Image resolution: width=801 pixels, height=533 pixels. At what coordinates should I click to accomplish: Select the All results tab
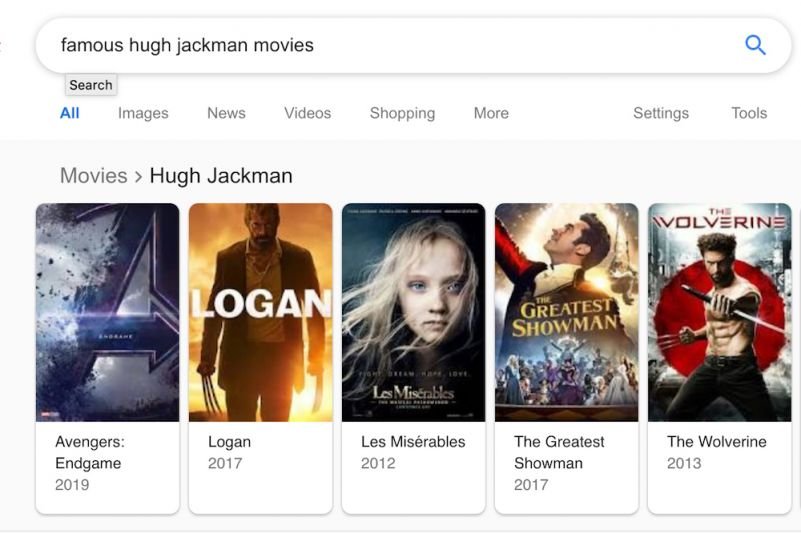point(69,113)
